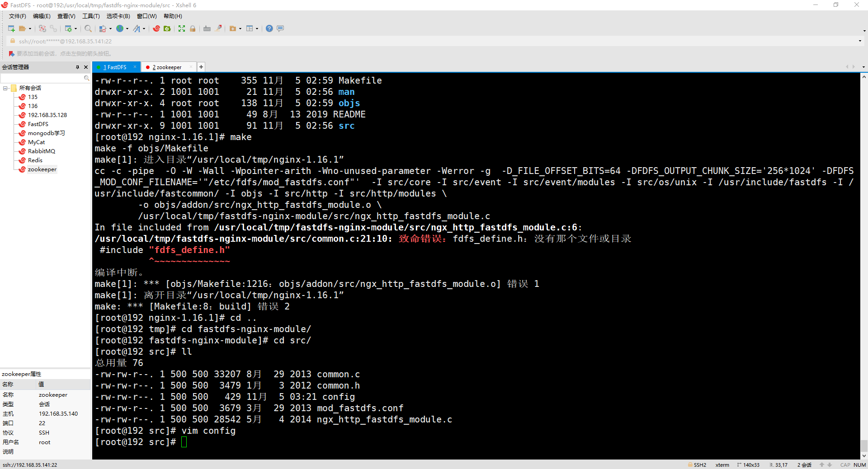The image size is (868, 469).
Task: Select the FastDFS session in tree
Action: click(x=38, y=124)
